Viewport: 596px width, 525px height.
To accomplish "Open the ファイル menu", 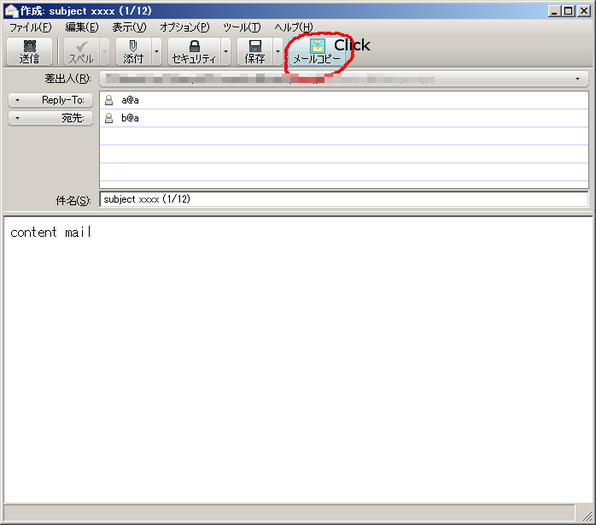I will click(x=30, y=27).
